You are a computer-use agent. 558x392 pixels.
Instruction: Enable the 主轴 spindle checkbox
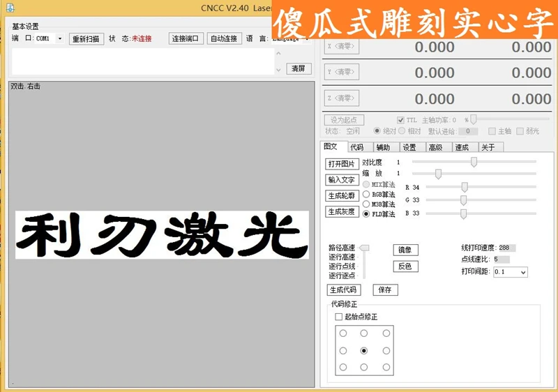(492, 131)
